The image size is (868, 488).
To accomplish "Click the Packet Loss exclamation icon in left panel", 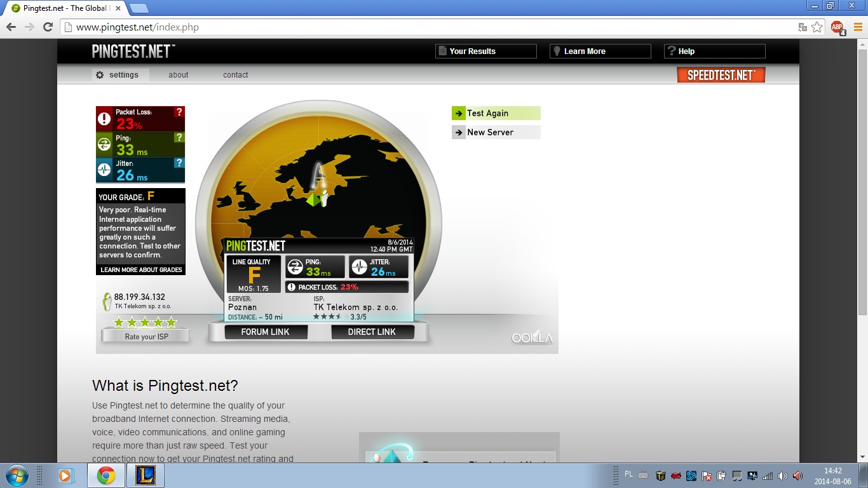I will tap(104, 119).
